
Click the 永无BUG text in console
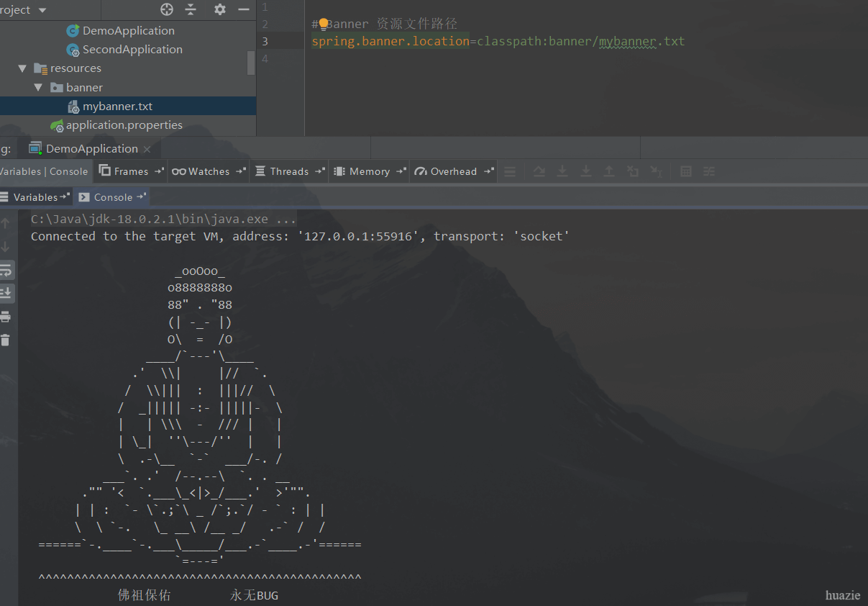click(254, 596)
